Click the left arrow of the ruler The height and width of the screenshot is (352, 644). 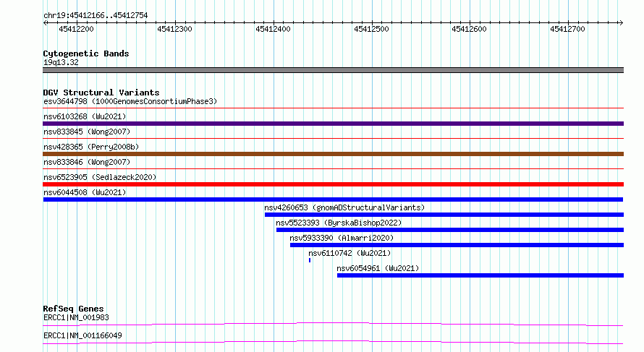click(45, 22)
